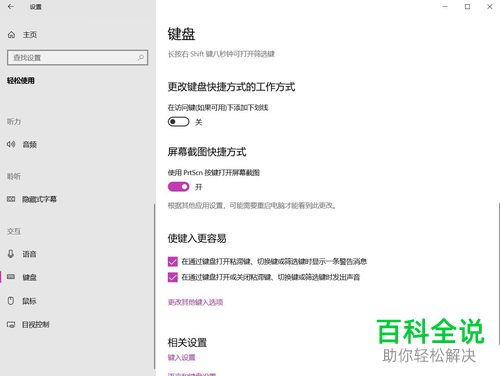This screenshot has height=376, width=500.
Task: Uncheck sound when toggling sticky keys
Action: (x=173, y=277)
